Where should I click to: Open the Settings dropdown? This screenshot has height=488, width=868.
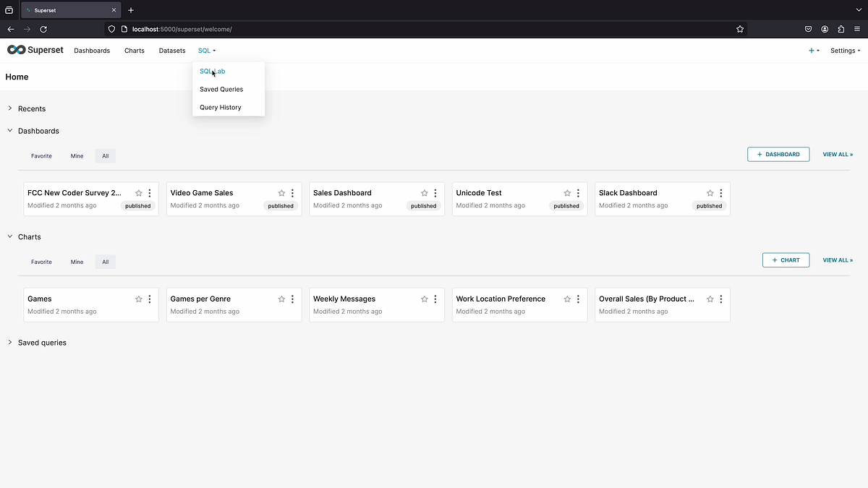[x=844, y=51]
